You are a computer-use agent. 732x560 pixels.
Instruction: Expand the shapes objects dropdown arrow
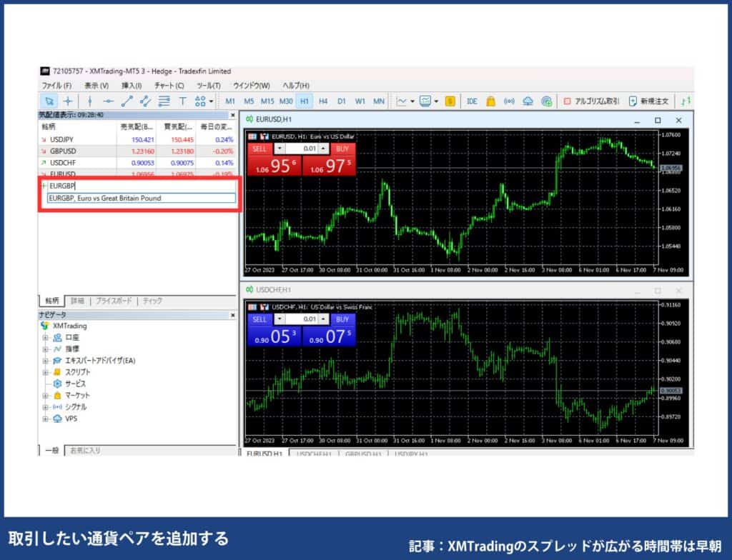coord(211,101)
